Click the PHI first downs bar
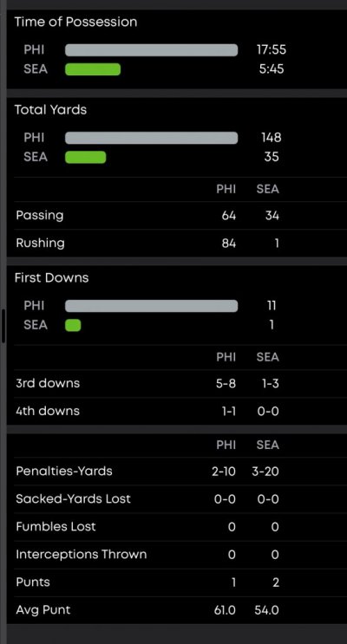 click(151, 306)
